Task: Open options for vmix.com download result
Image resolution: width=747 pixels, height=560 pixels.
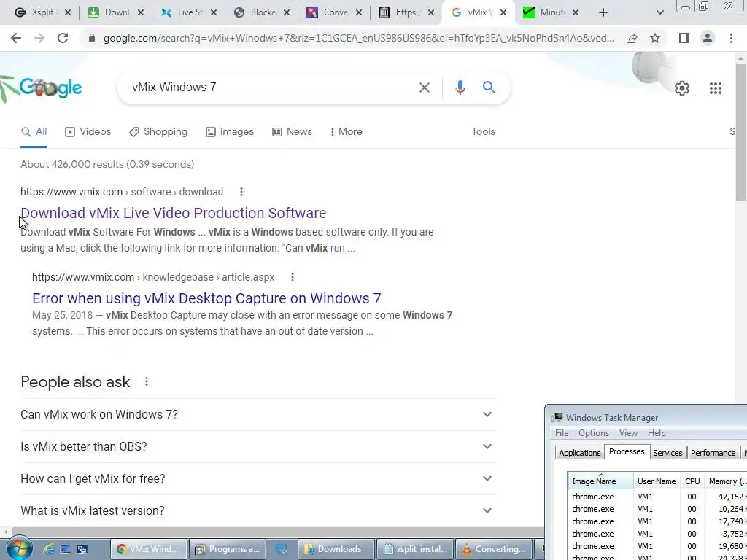Action: click(x=241, y=192)
